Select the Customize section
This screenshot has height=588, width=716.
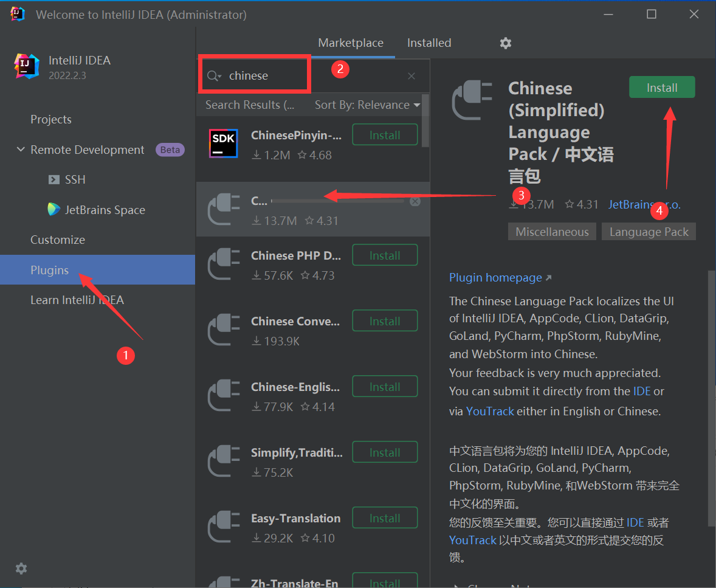(58, 240)
